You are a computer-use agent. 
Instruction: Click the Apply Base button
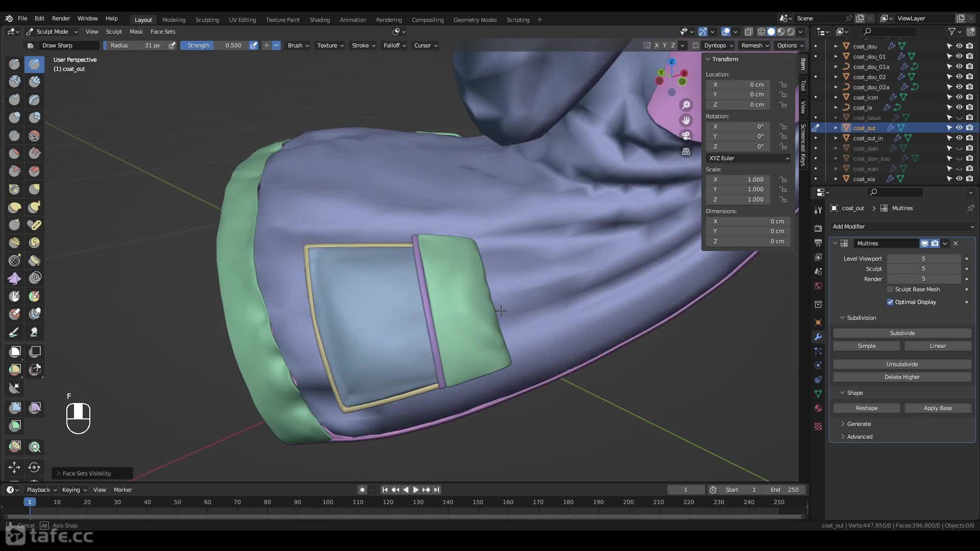tap(938, 408)
